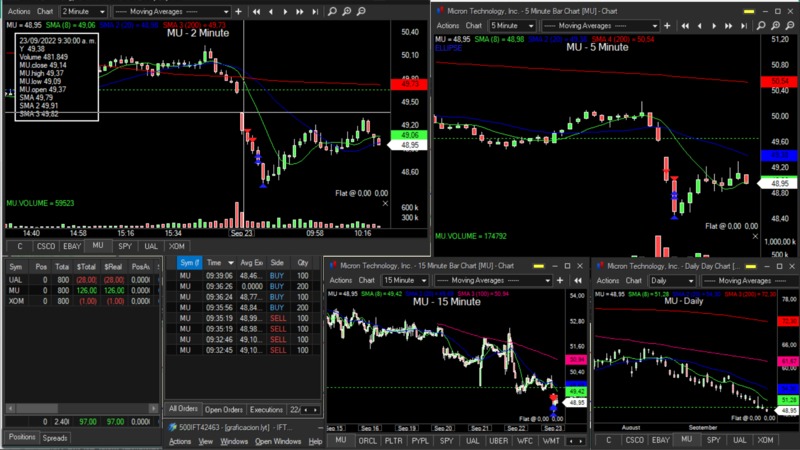Open Actions menu of 5 Minute chart
Viewport: 800px width, 450px height.
448,23
